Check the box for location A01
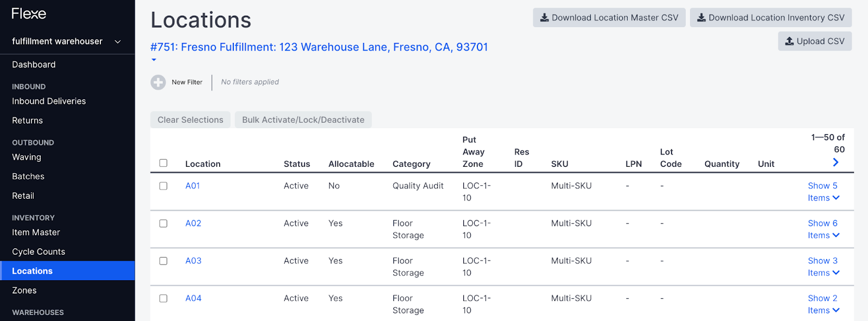 click(x=163, y=186)
